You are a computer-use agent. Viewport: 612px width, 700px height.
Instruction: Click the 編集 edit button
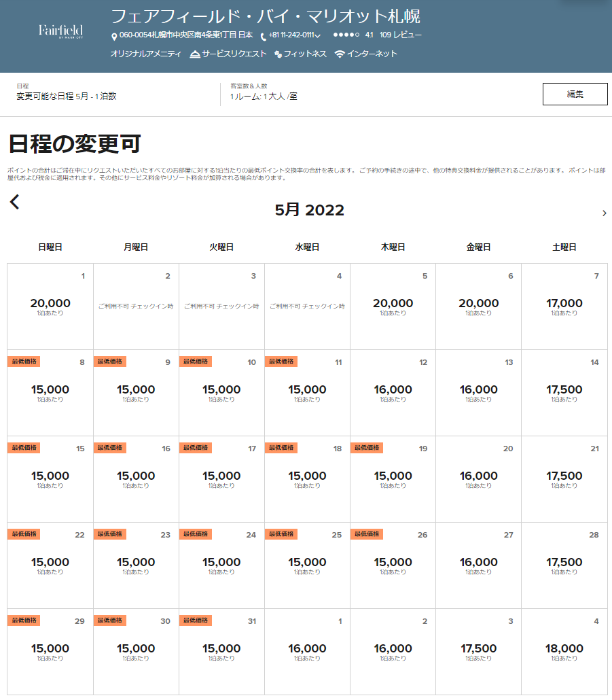(x=575, y=94)
